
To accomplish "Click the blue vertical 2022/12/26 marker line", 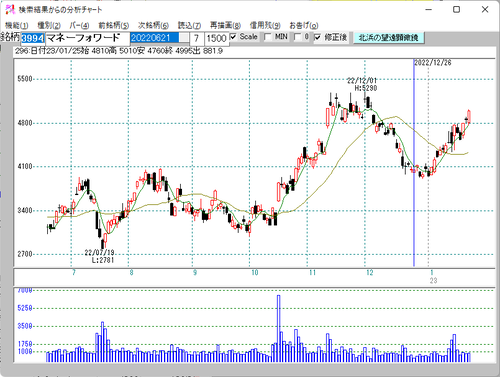I will tap(414, 163).
